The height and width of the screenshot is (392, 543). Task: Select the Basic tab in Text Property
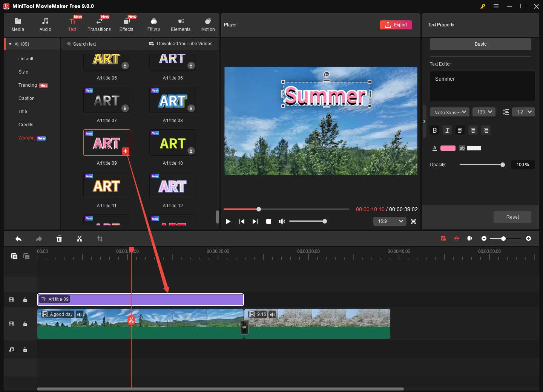click(480, 44)
